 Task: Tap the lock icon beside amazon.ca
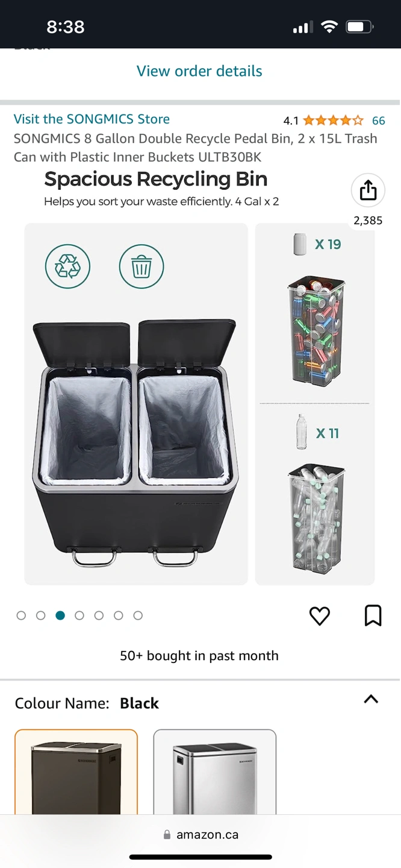[167, 835]
